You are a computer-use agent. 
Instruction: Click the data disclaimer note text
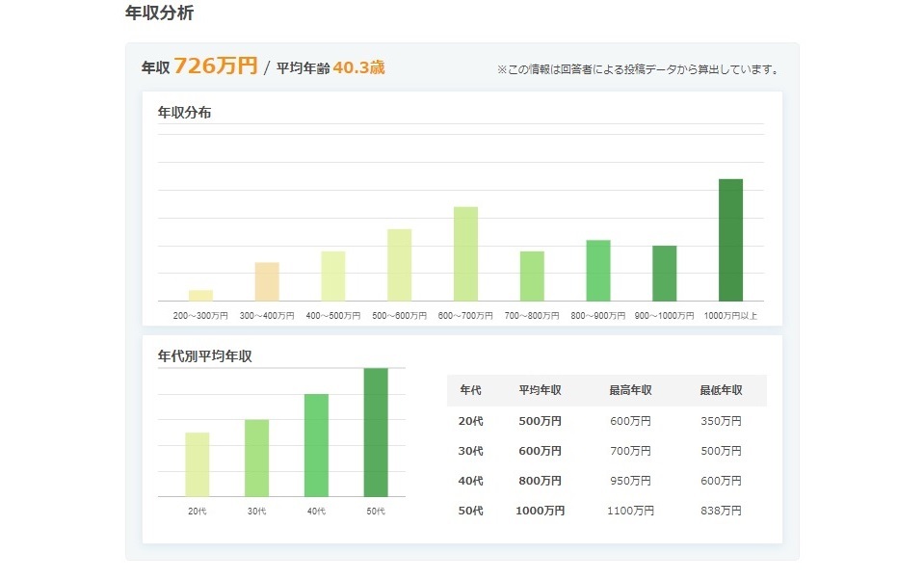pyautogui.click(x=639, y=67)
